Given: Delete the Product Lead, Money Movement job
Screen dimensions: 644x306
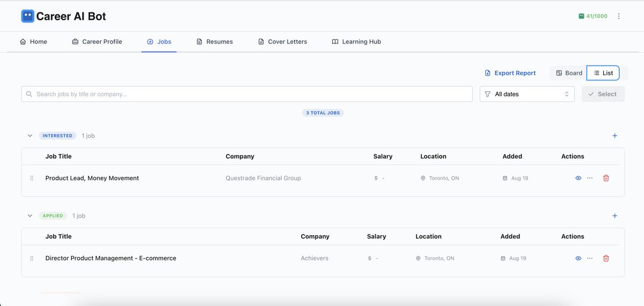Looking at the screenshot, I should pyautogui.click(x=606, y=178).
